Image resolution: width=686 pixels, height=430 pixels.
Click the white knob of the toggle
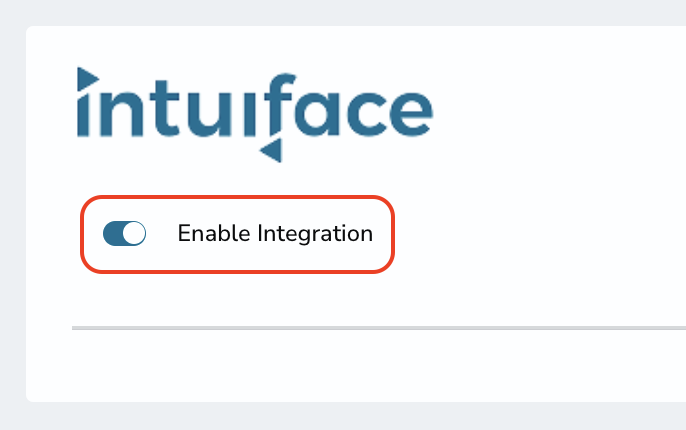pyautogui.click(x=134, y=233)
